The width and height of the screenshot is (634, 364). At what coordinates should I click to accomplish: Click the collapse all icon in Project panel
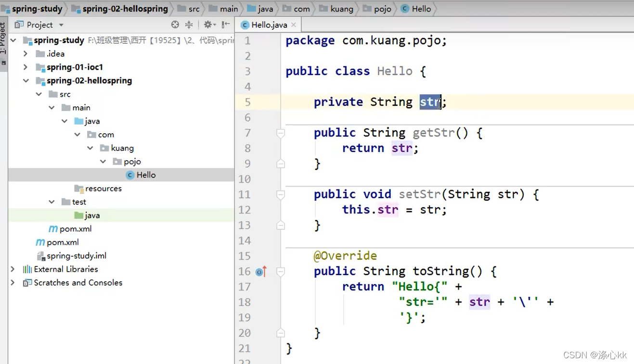(189, 25)
